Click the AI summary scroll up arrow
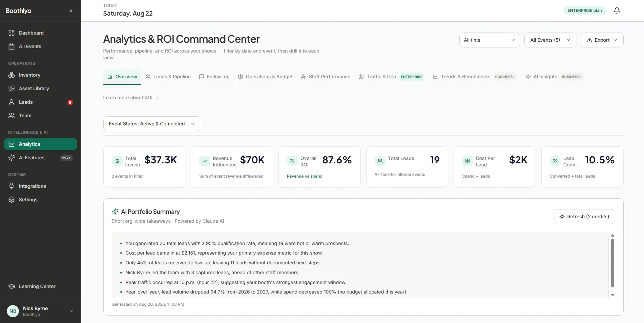Image resolution: width=644 pixels, height=323 pixels. [612, 235]
